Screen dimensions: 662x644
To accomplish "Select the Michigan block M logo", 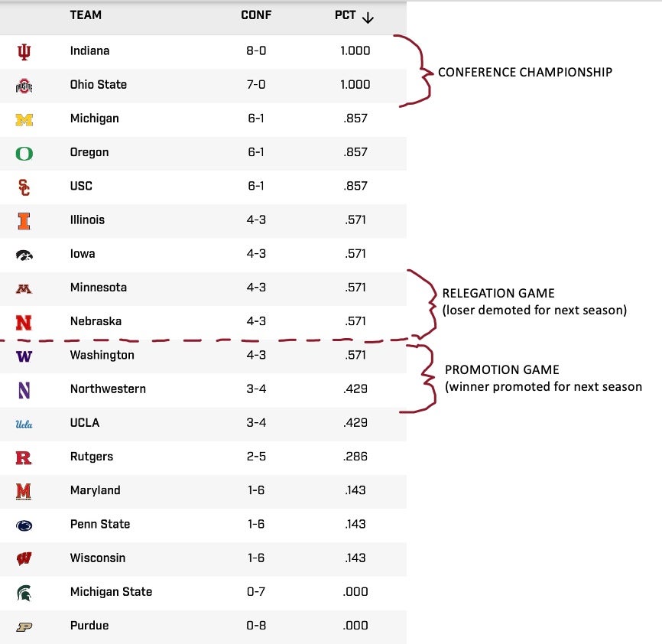I will pyautogui.click(x=24, y=119).
